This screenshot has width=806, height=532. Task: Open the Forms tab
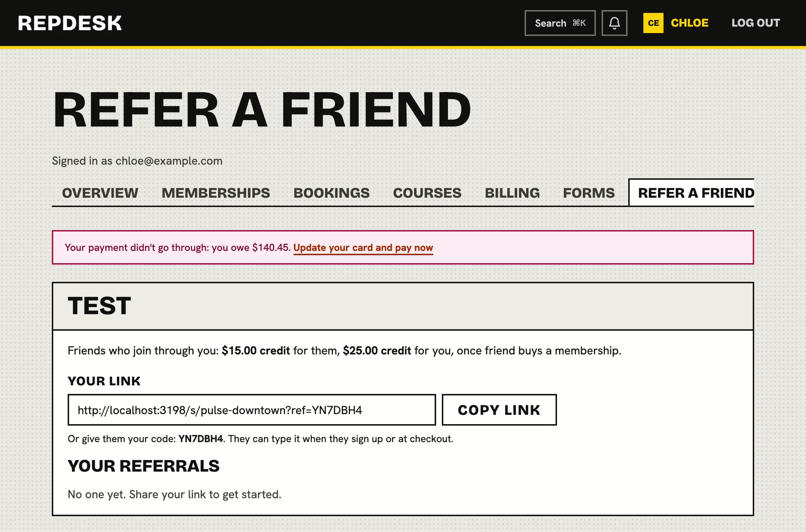(589, 193)
